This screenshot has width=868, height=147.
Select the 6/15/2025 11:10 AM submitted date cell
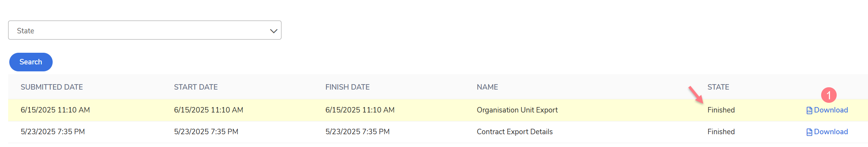[x=55, y=110]
